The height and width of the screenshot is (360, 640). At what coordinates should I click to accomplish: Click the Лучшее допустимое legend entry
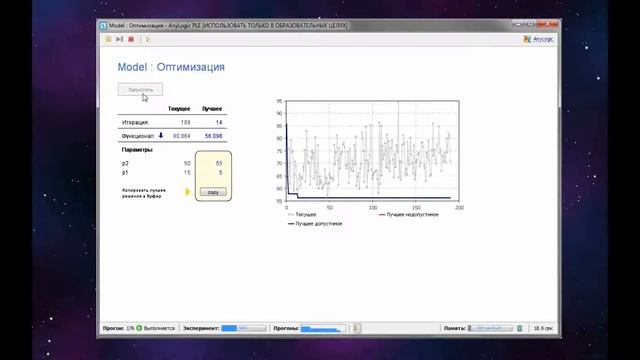[315, 224]
